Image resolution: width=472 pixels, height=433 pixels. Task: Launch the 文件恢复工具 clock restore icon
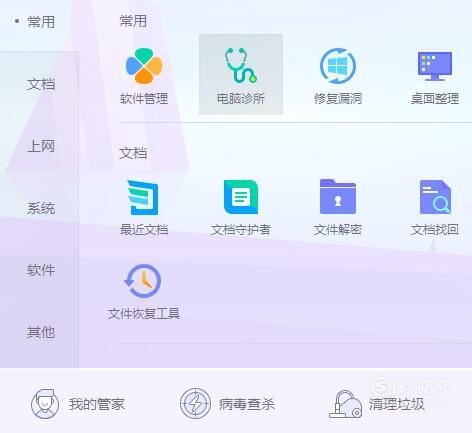pyautogui.click(x=143, y=281)
